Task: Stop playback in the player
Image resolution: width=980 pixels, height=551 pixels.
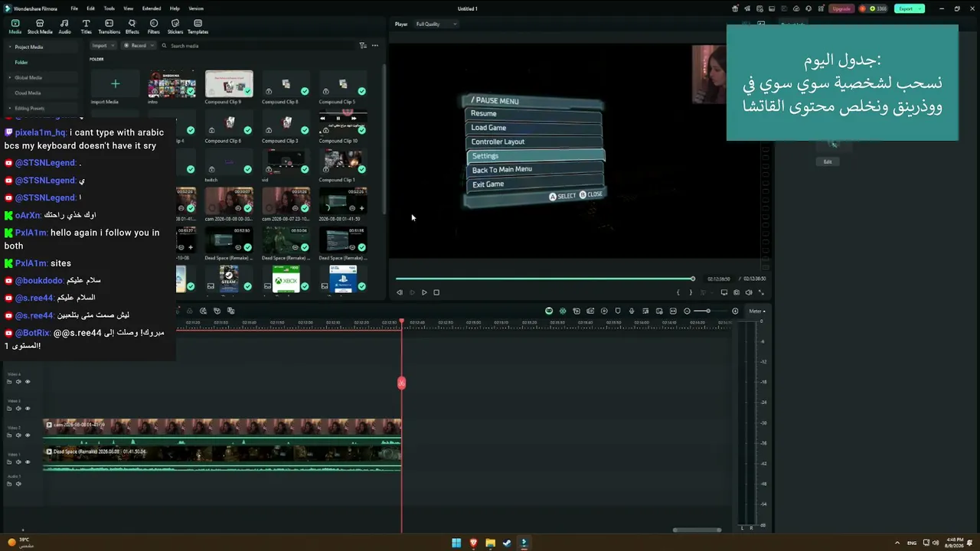Action: point(436,292)
